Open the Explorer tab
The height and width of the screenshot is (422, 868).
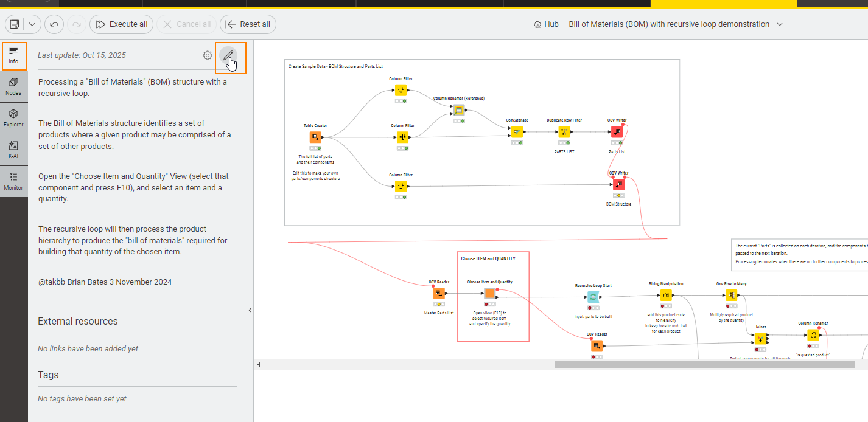coord(13,118)
